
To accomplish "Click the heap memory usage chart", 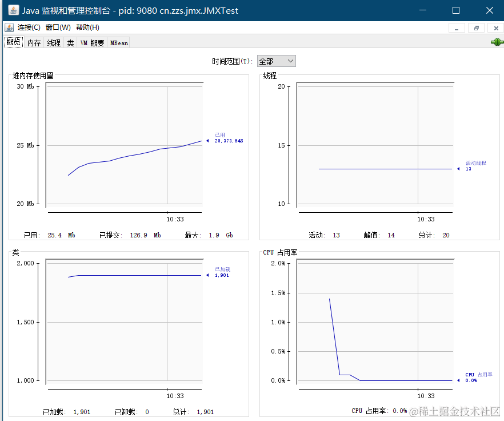I will point(125,145).
